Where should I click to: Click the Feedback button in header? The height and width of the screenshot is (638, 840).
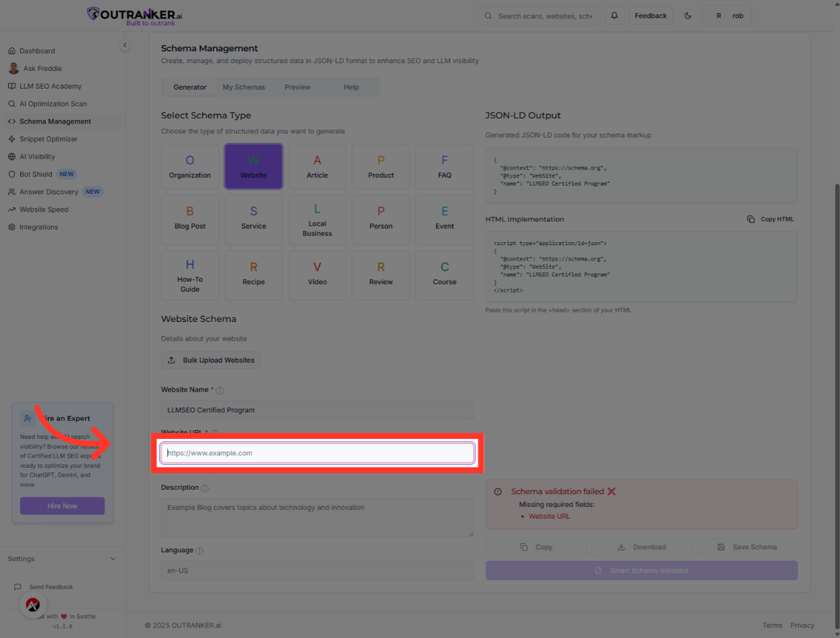click(x=651, y=16)
